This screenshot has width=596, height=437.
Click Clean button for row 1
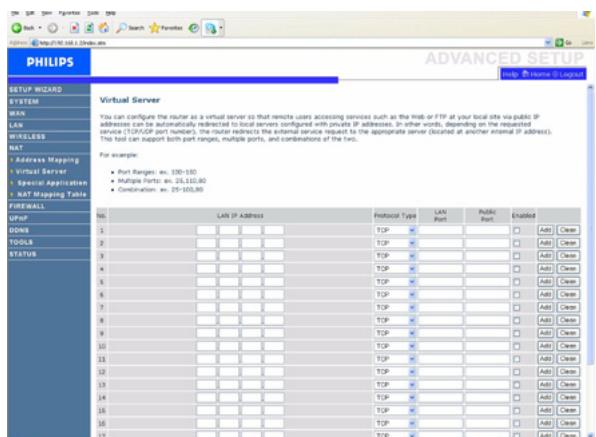coord(568,230)
